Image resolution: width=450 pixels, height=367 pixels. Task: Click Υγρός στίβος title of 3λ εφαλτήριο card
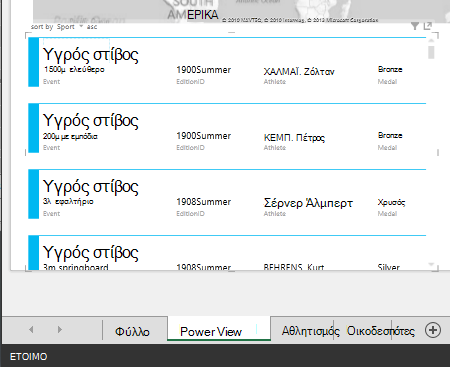(91, 187)
